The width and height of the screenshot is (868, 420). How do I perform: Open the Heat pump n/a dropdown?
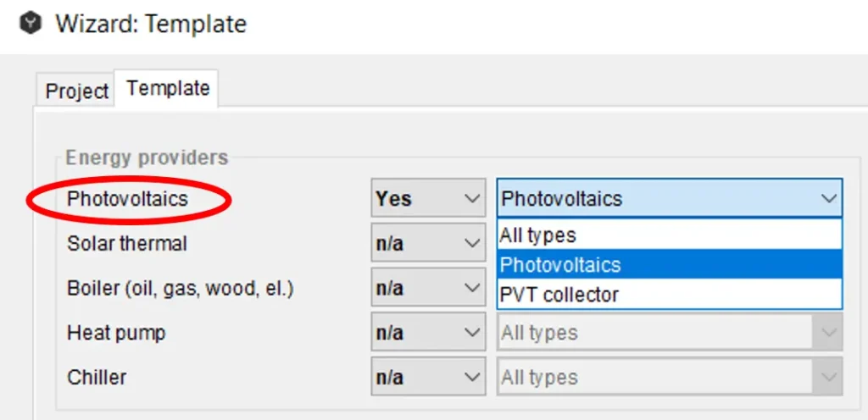(x=428, y=333)
